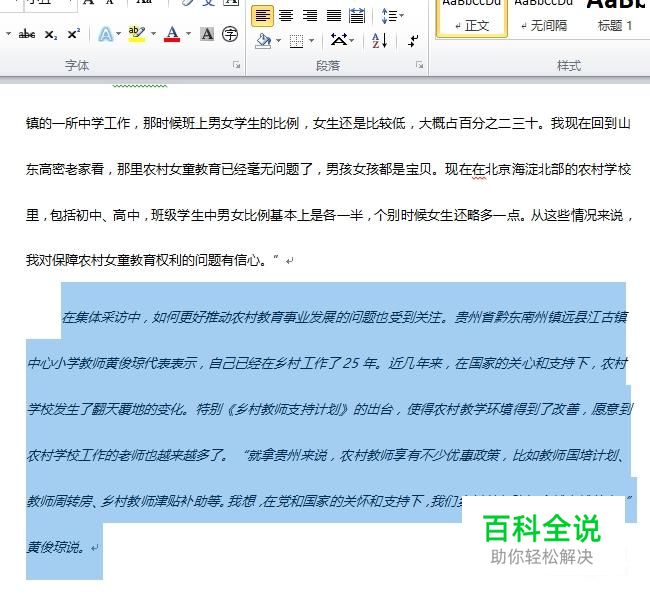Apply the 正文 style
This screenshot has width=650, height=600.
(x=472, y=18)
